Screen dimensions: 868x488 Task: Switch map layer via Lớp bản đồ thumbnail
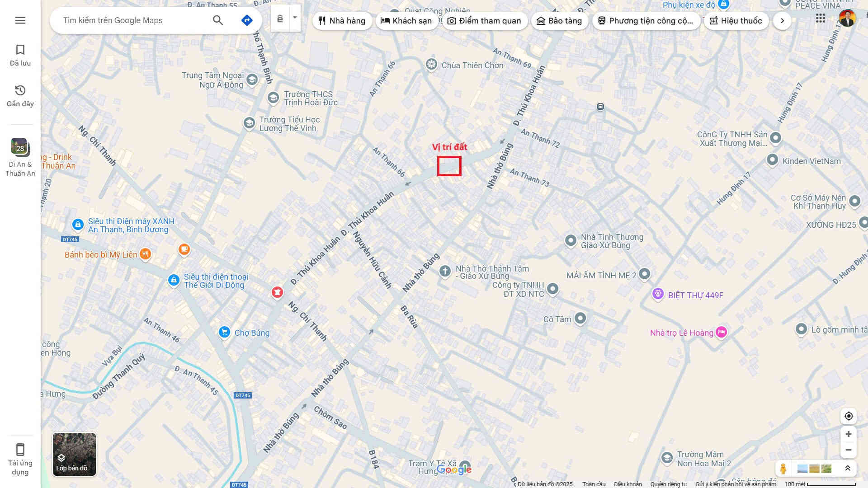74,454
